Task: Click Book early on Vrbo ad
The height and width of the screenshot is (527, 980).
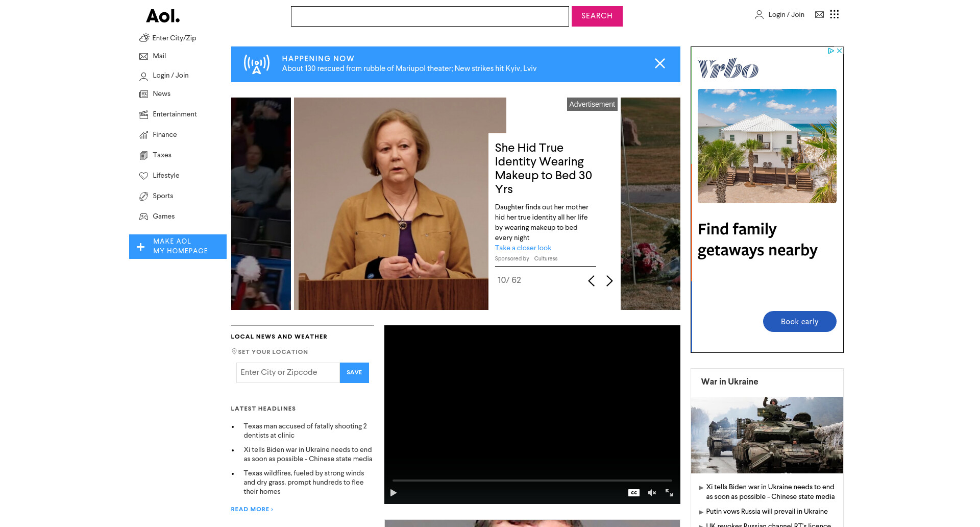Action: click(800, 322)
